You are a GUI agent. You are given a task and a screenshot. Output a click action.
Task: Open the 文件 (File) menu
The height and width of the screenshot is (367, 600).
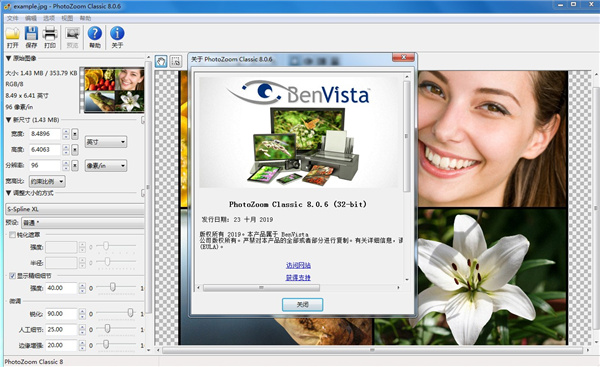pyautogui.click(x=12, y=18)
